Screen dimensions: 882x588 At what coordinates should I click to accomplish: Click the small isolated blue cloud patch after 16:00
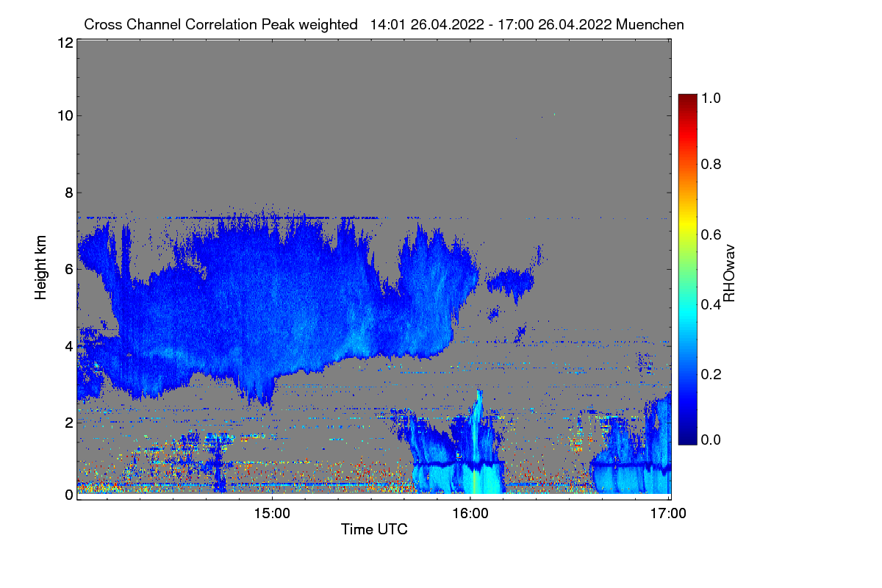point(511,281)
